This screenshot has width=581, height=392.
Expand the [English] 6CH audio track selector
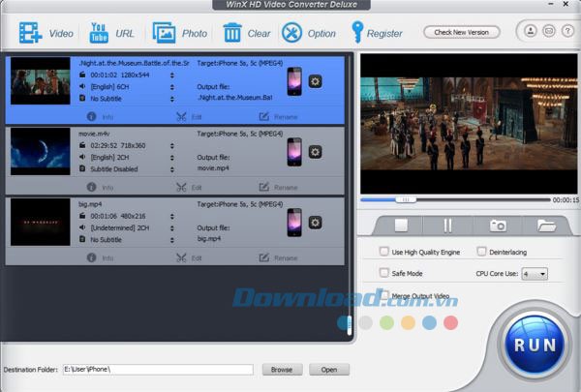(x=171, y=86)
